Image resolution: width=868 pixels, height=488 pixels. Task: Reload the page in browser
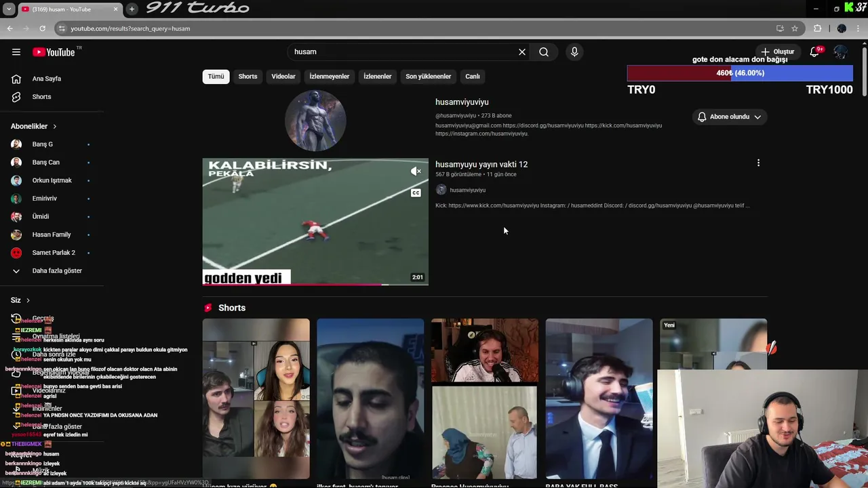pos(42,28)
